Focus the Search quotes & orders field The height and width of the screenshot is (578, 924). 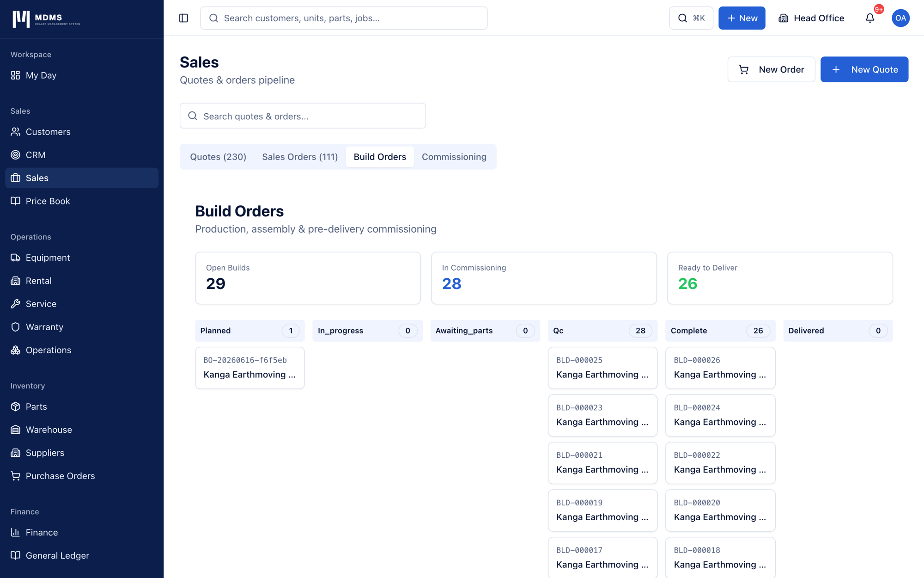click(303, 116)
